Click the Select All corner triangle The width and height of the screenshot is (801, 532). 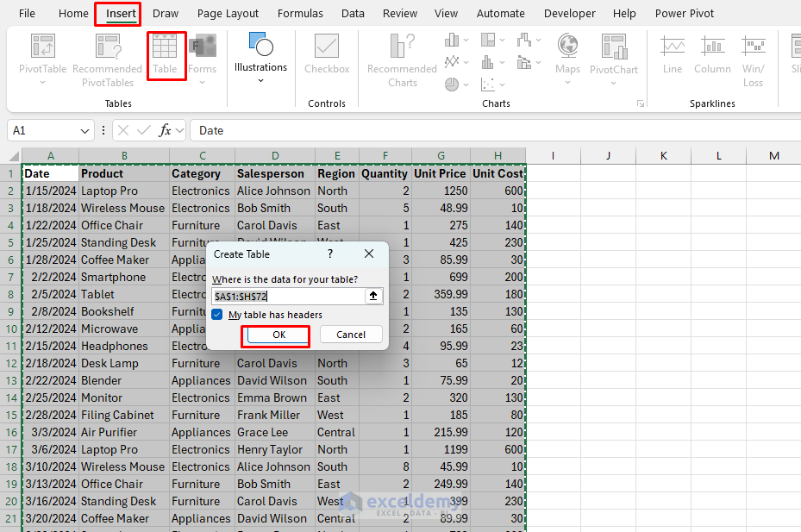[x=14, y=156]
